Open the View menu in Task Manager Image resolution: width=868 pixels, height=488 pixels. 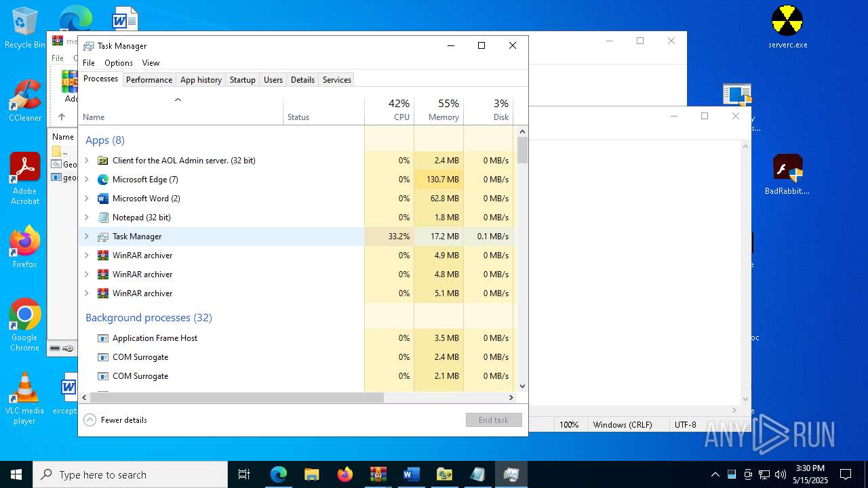151,62
